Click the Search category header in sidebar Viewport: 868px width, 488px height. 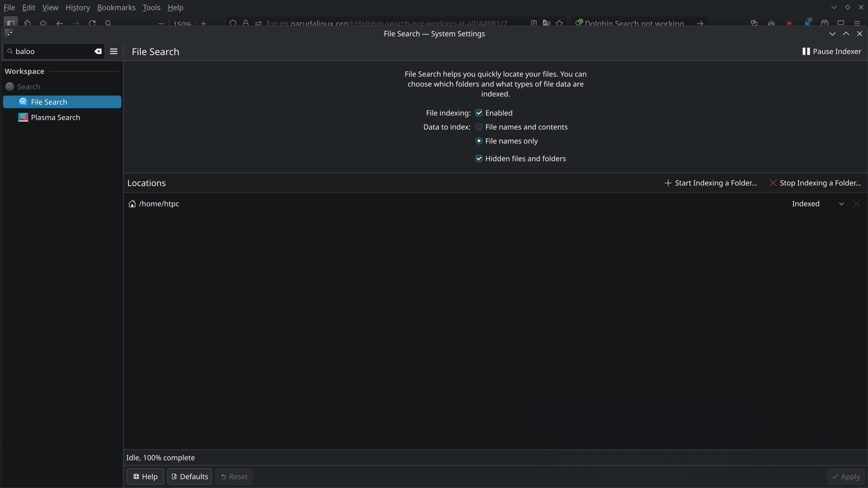pos(28,87)
